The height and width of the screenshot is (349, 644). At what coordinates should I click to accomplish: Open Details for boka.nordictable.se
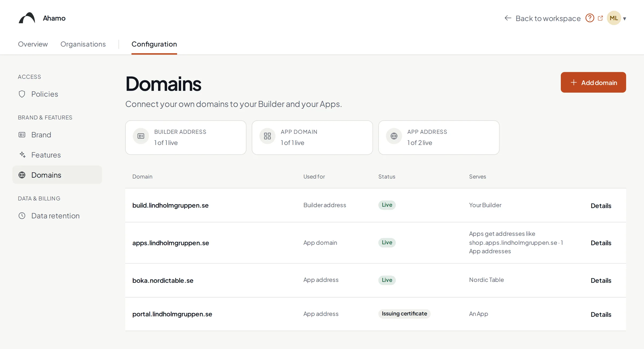pyautogui.click(x=601, y=280)
